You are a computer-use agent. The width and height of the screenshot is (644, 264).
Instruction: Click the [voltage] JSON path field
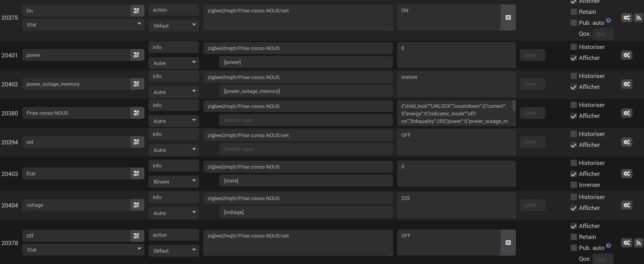point(306,212)
